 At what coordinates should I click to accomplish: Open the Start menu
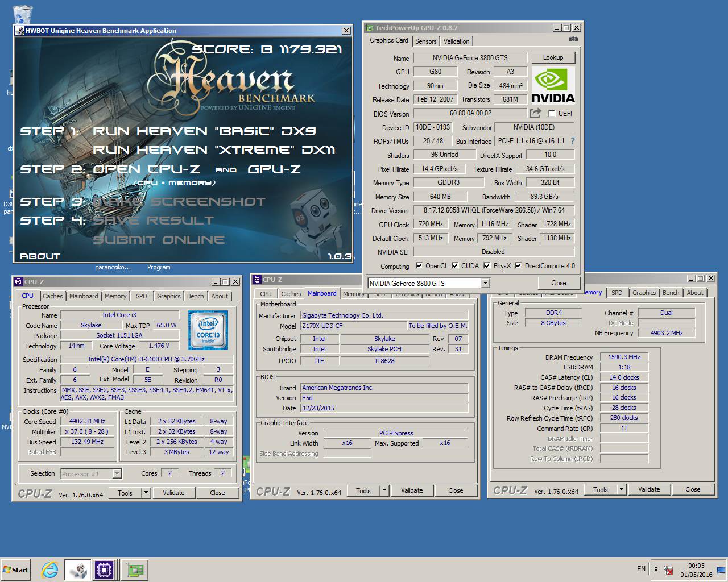(16, 569)
